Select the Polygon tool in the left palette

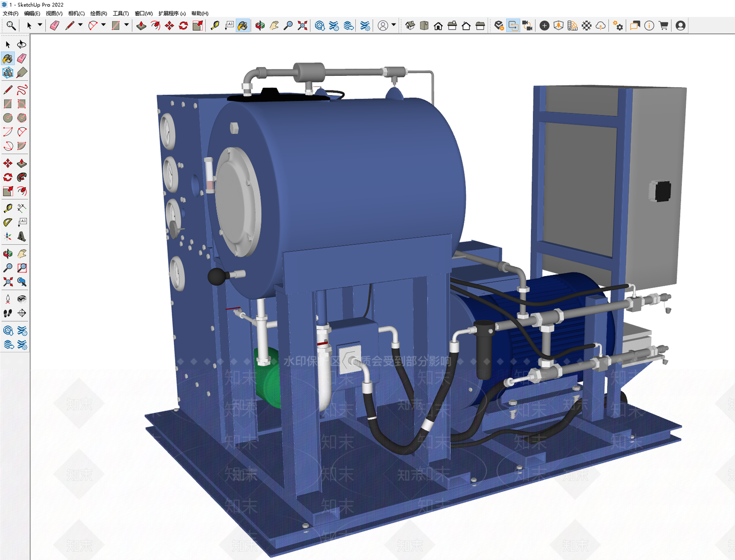pyautogui.click(x=22, y=118)
